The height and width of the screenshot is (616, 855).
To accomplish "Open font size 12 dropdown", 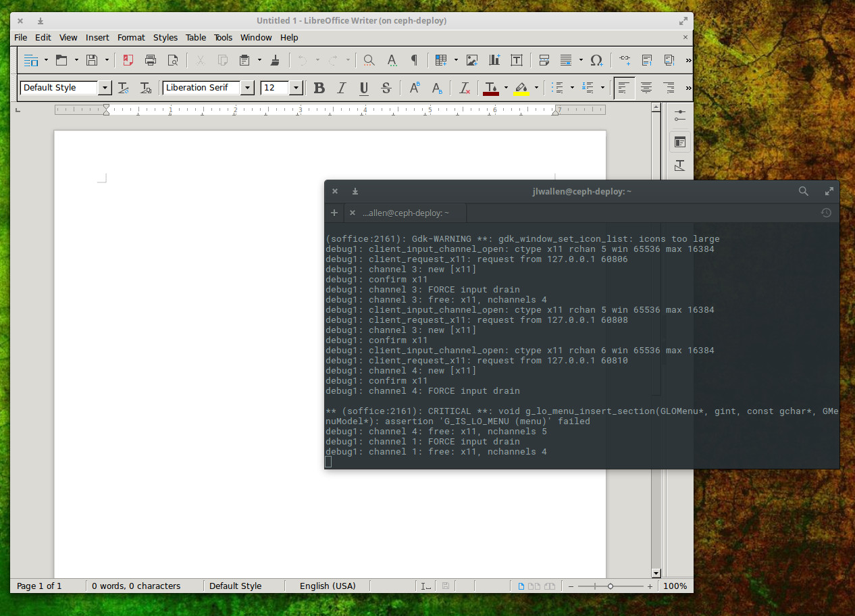I will (x=296, y=88).
